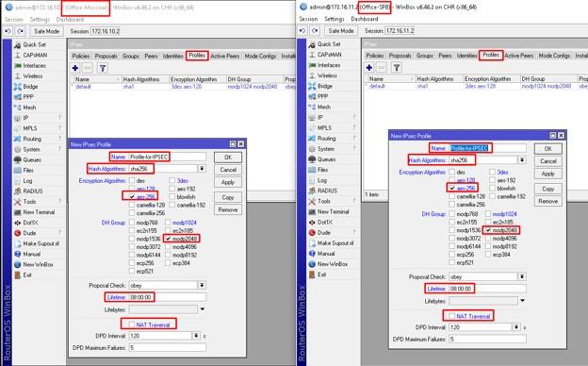This screenshot has width=588, height=366.
Task: Click Make Supout.rif in the Office-Moscow sidebar
Action: click(x=37, y=243)
